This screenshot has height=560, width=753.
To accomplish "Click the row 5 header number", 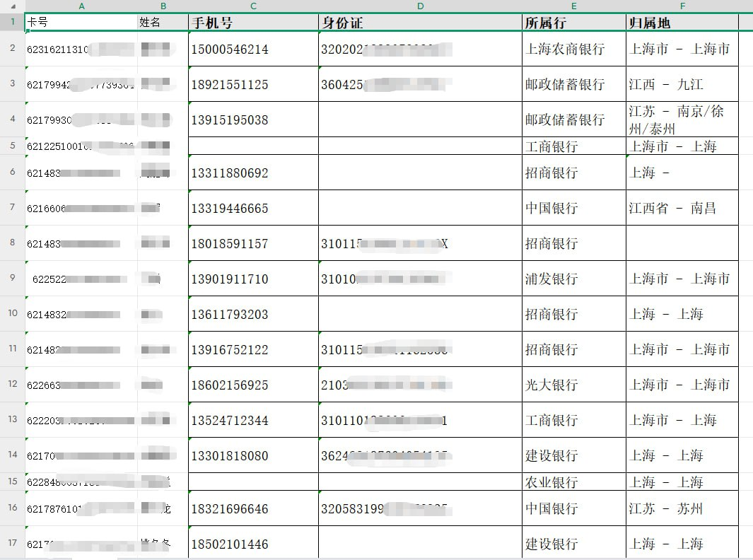I will [12, 146].
